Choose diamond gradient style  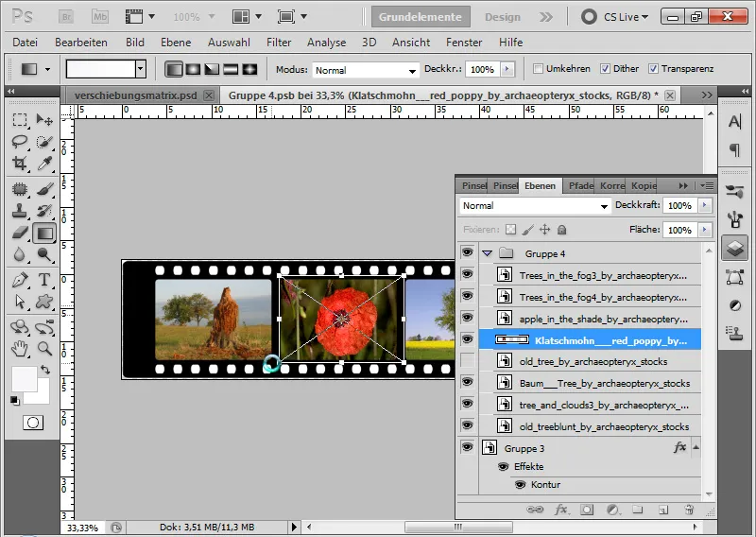click(x=249, y=69)
